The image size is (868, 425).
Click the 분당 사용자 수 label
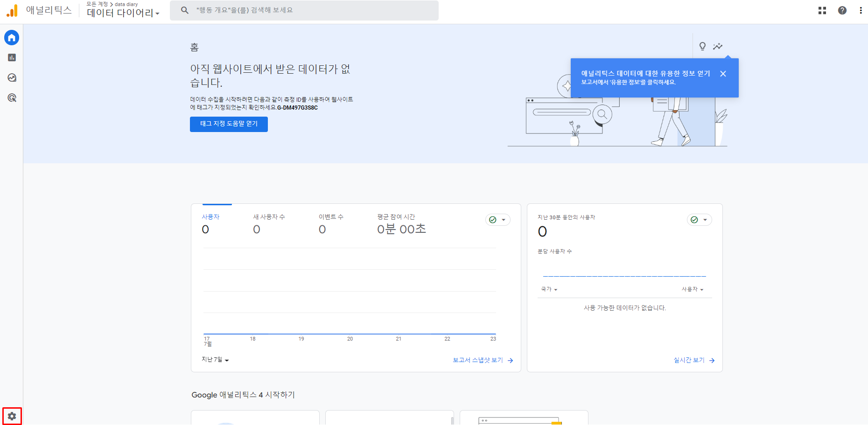click(x=555, y=251)
